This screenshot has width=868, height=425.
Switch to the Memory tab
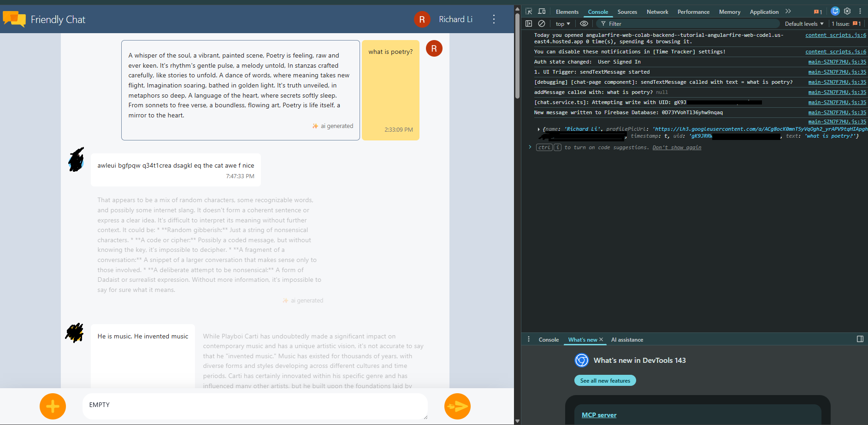tap(729, 12)
